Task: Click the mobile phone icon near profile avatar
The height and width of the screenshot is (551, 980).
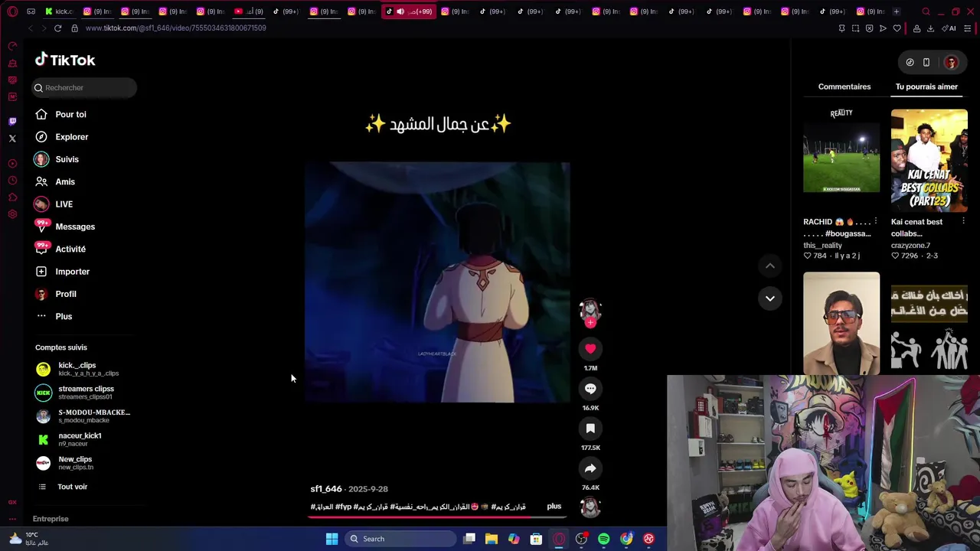Action: coord(926,62)
